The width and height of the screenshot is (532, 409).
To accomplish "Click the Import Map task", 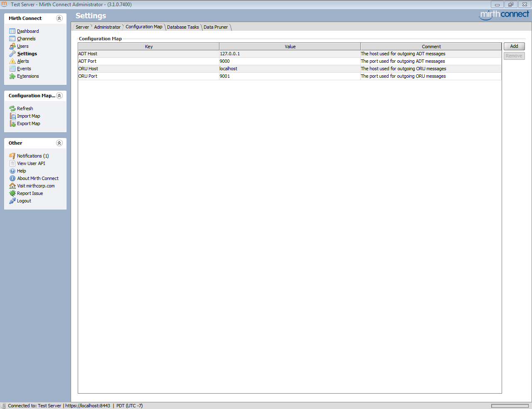I will point(29,116).
